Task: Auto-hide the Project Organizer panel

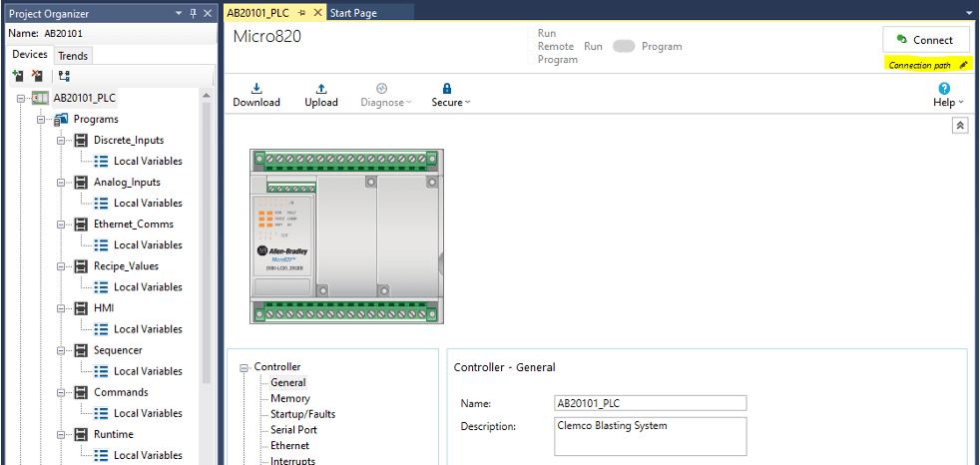Action: (193, 13)
